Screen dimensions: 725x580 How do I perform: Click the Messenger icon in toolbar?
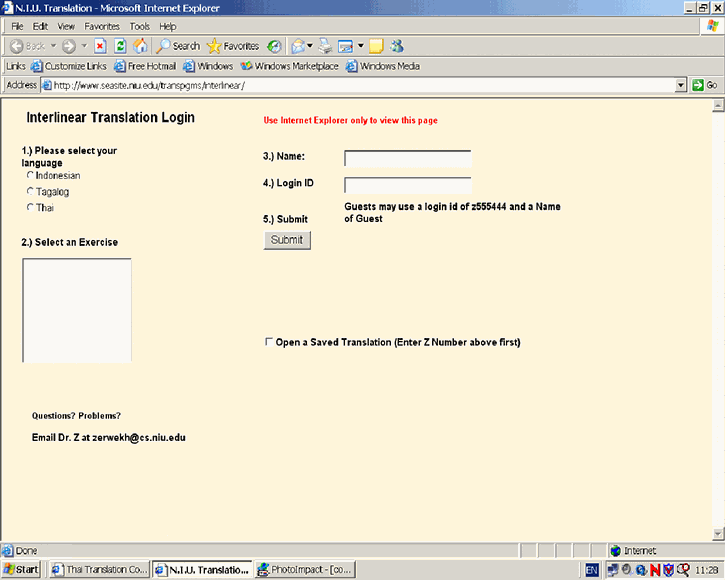point(397,46)
